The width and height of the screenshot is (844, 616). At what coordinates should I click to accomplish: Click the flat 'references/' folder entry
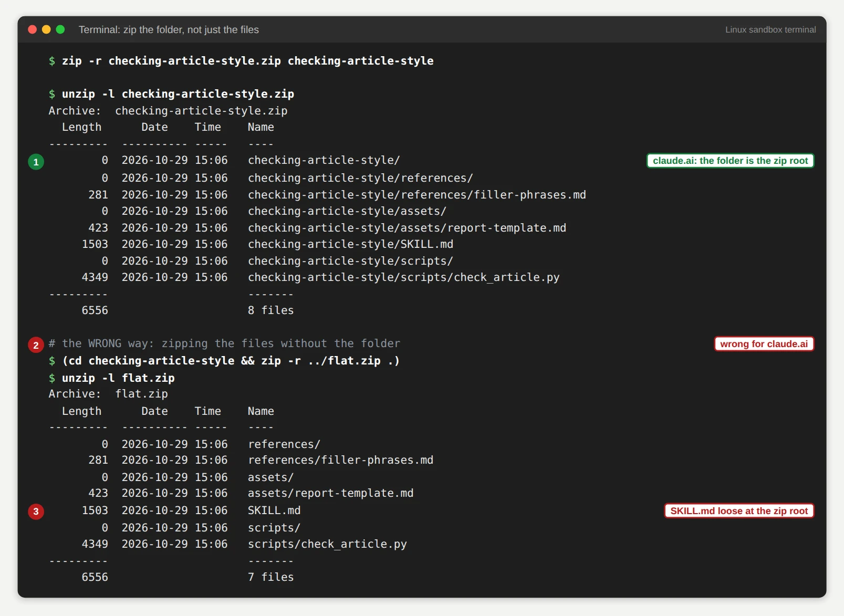click(284, 444)
